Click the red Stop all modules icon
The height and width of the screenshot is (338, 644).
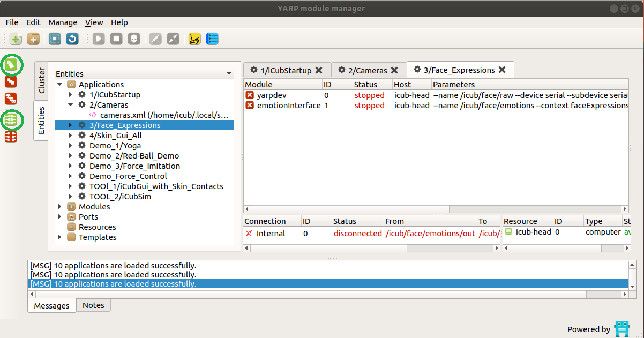pyautogui.click(x=11, y=82)
